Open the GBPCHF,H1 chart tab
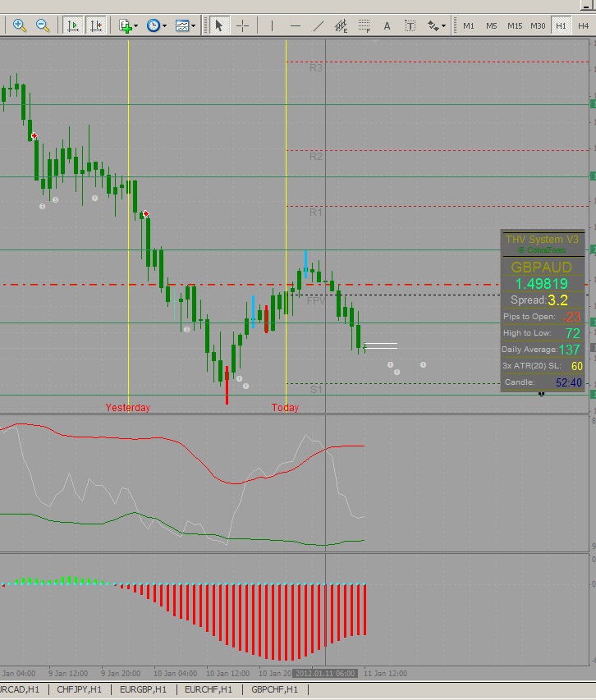 274,689
